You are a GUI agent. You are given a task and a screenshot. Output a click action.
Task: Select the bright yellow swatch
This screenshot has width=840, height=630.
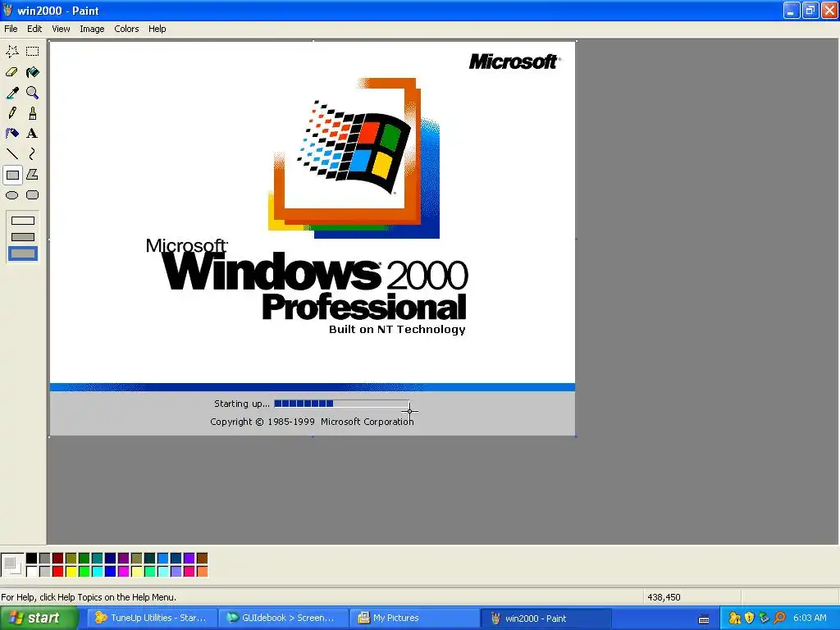(71, 572)
